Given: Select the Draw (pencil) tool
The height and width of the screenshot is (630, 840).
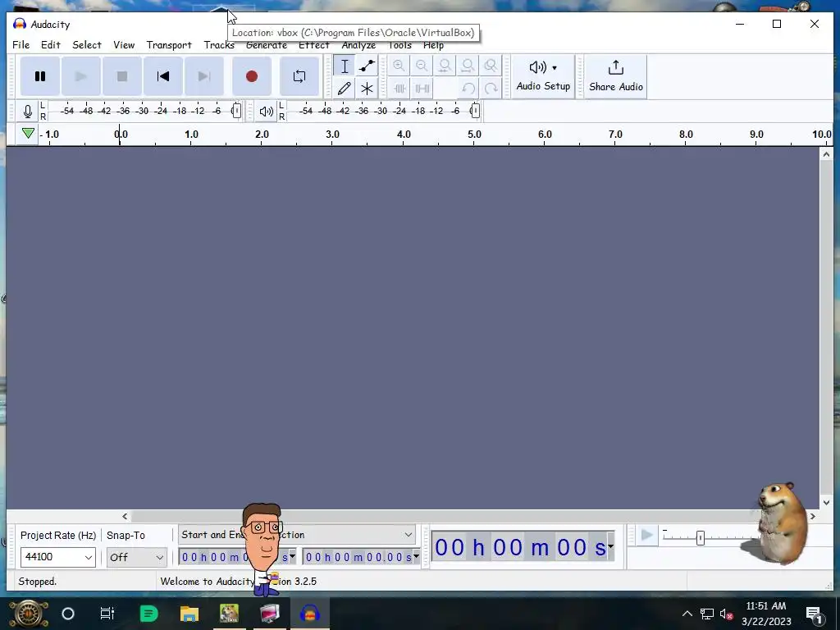Looking at the screenshot, I should (x=345, y=89).
